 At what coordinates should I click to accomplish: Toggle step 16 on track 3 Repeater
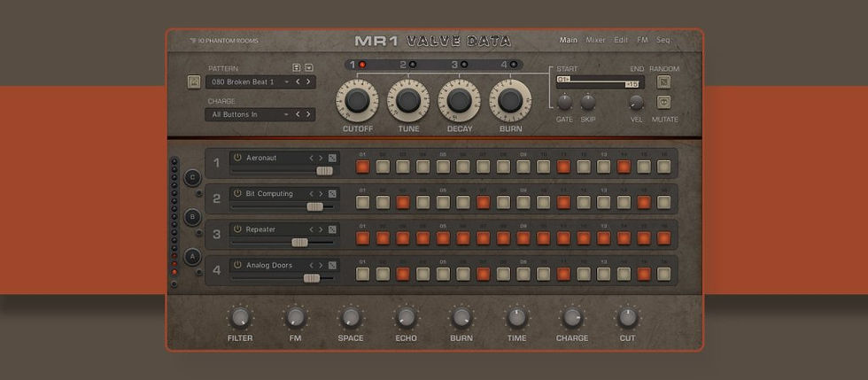tap(663, 238)
